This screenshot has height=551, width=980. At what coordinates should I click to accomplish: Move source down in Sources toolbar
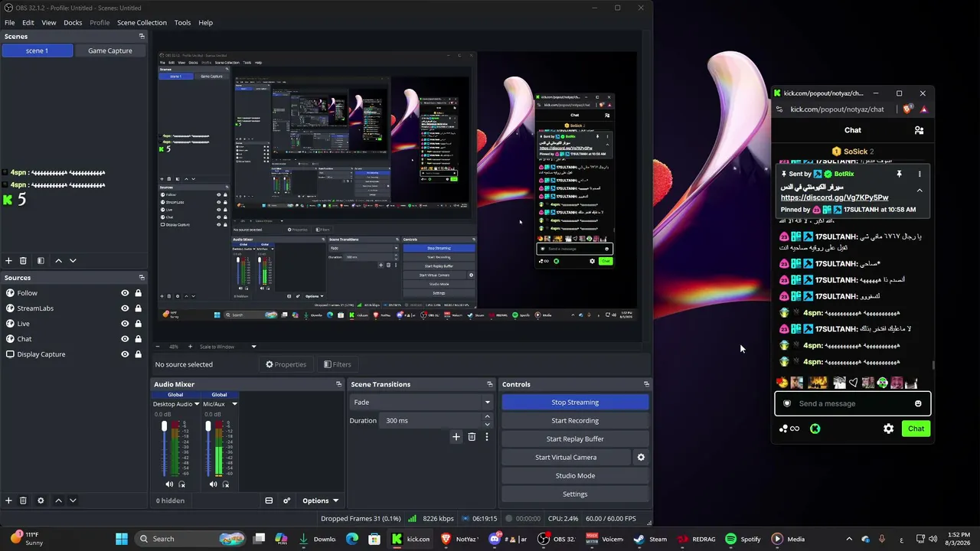click(73, 500)
